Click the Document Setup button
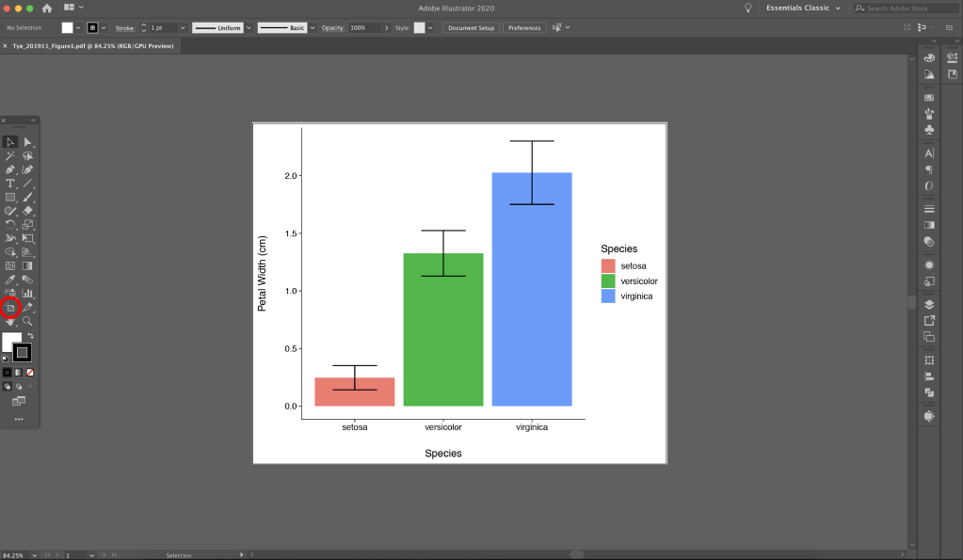This screenshot has height=560, width=963. (x=471, y=28)
